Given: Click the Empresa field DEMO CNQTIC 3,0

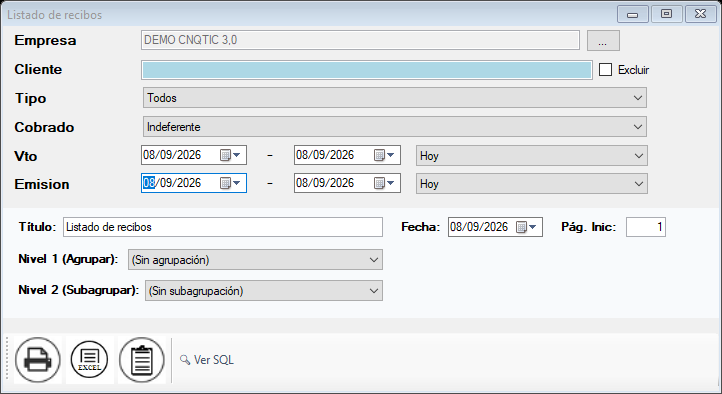Looking at the screenshot, I should pos(360,40).
